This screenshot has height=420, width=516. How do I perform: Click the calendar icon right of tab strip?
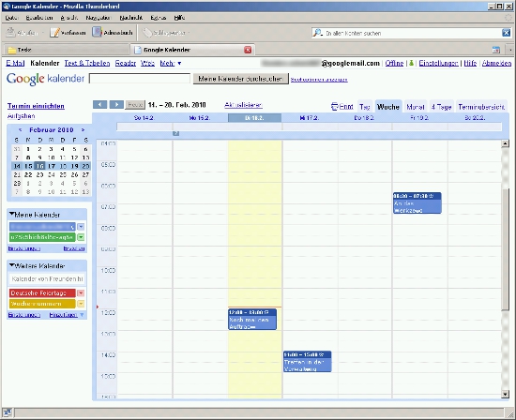click(496, 50)
